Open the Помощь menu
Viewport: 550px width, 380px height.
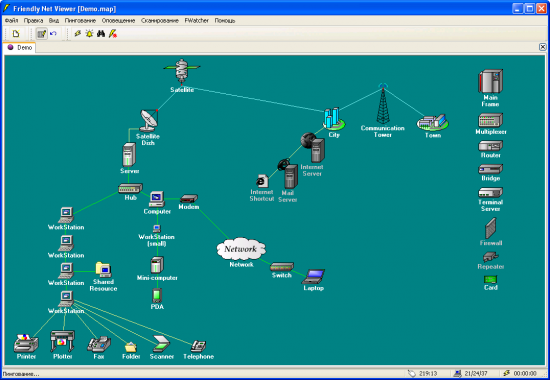pos(225,21)
